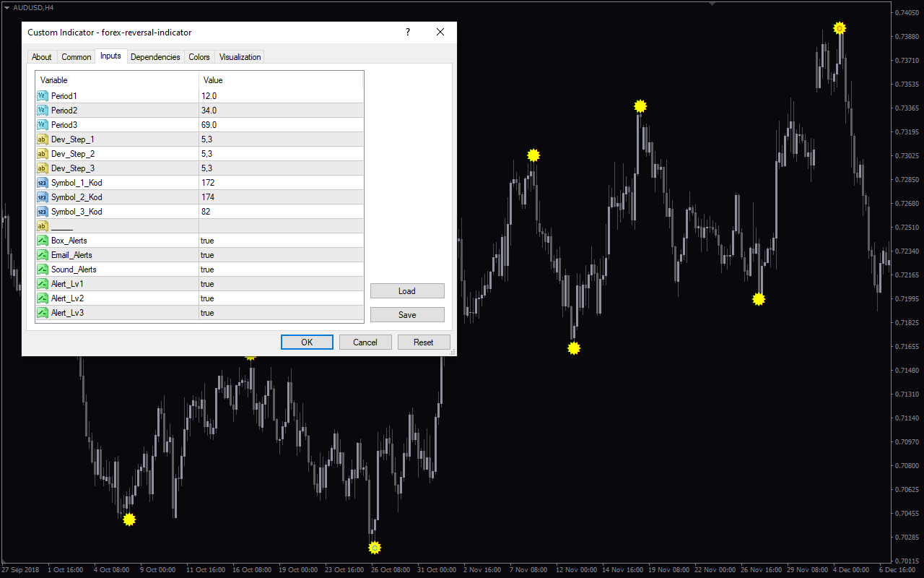The image size is (924, 578).
Task: Click the Alert_Lv3 boolean type icon
Action: [x=43, y=313]
